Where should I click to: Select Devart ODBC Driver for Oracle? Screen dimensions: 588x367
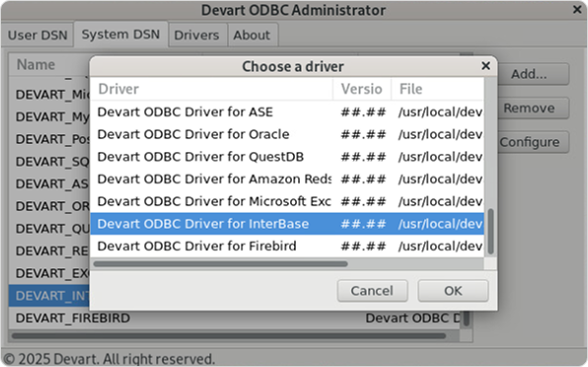[287, 134]
